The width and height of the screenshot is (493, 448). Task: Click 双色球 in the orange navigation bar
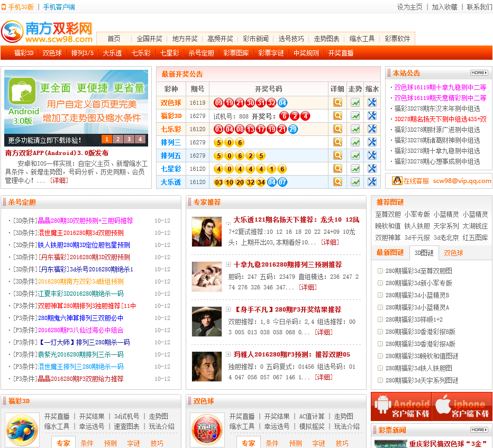coord(52,53)
